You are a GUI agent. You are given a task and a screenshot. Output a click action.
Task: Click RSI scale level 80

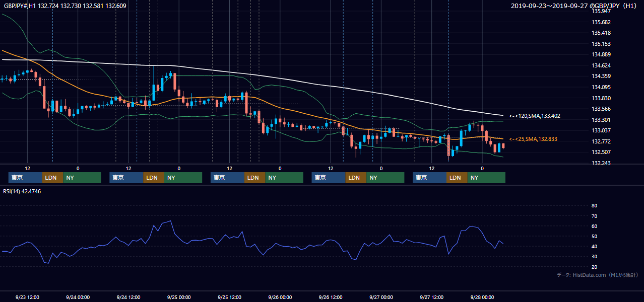click(x=594, y=206)
